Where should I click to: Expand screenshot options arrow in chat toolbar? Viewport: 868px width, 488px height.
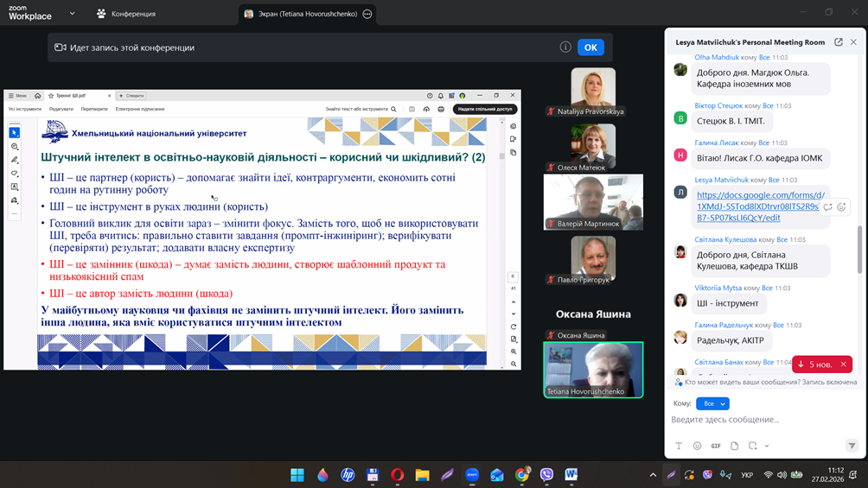click(x=767, y=446)
